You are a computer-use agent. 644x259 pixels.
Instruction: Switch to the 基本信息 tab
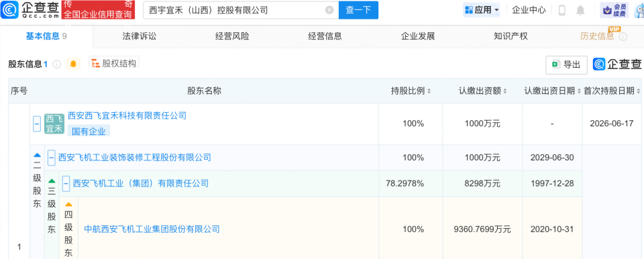(46, 36)
